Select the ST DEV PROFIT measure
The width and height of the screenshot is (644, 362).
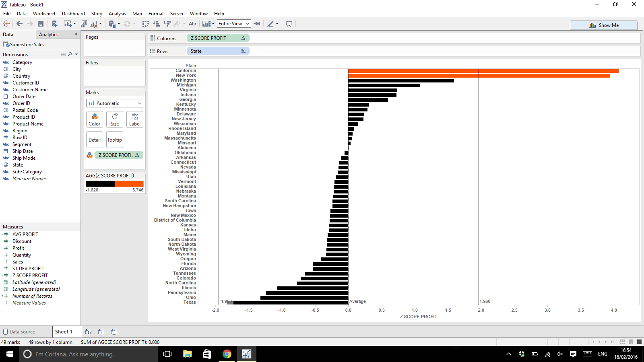coord(28,269)
